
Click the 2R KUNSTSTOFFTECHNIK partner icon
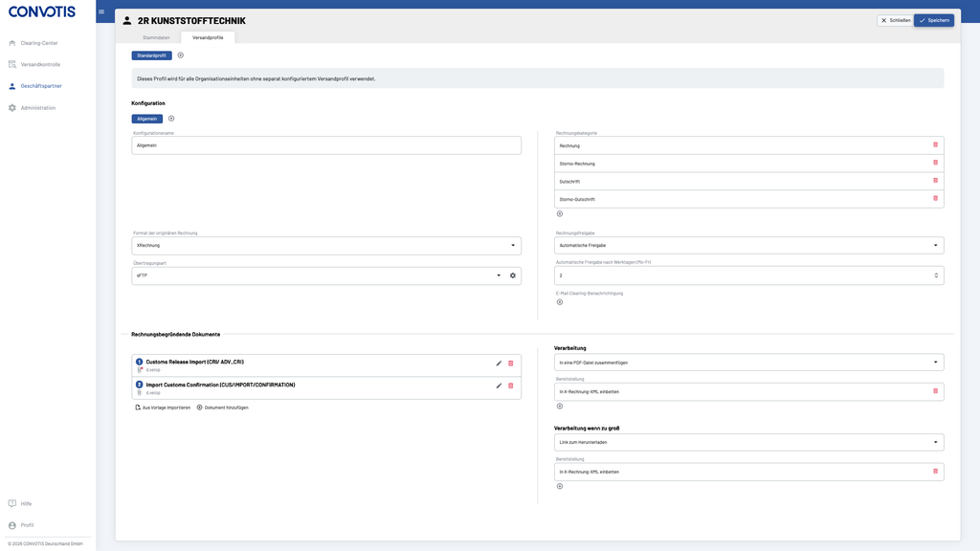point(127,21)
